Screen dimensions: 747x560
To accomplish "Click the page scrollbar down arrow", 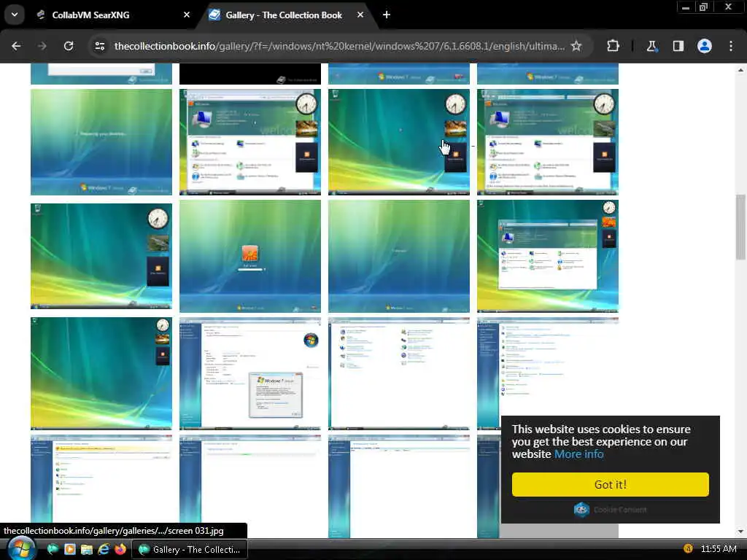I will [x=740, y=532].
